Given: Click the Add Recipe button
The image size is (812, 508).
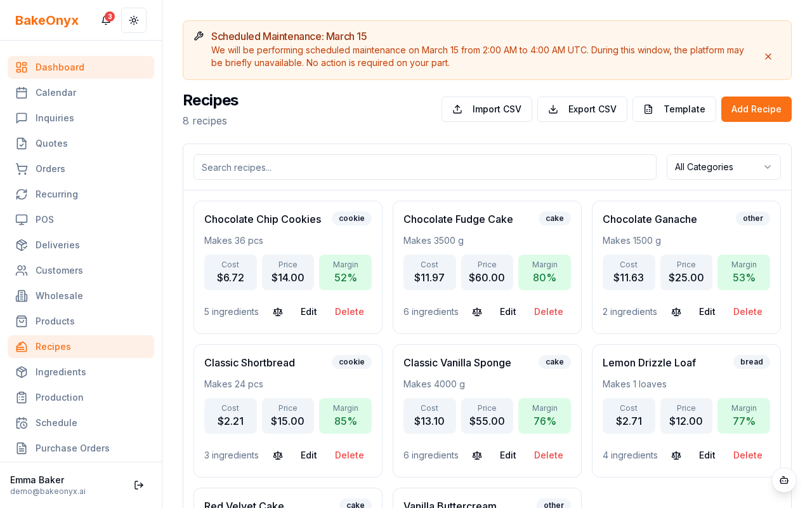Looking at the screenshot, I should [756, 109].
